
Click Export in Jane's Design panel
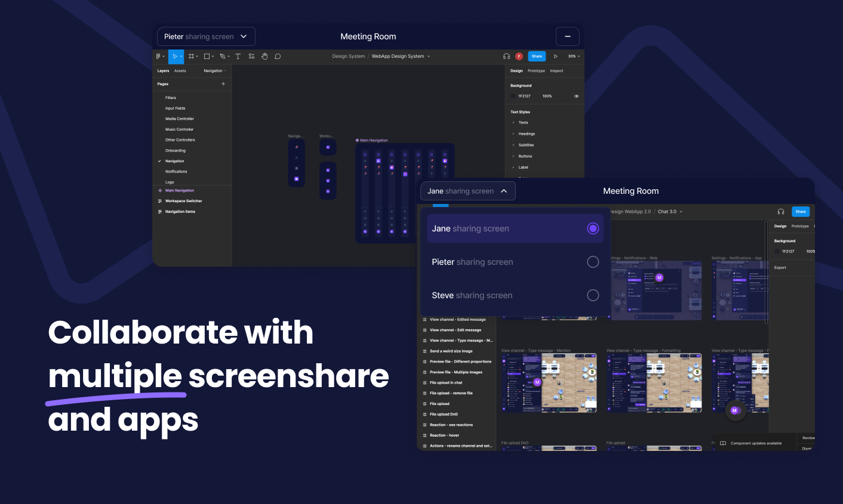point(780,268)
